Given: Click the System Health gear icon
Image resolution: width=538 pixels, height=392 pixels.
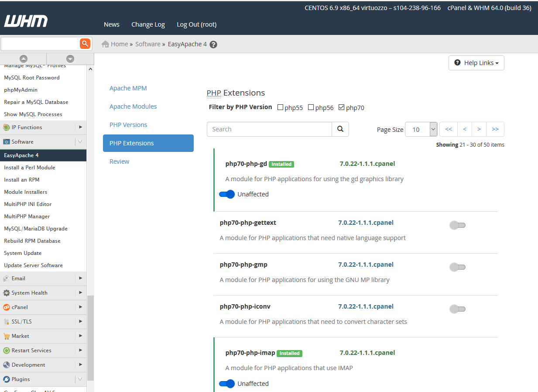Looking at the screenshot, I should 7,293.
